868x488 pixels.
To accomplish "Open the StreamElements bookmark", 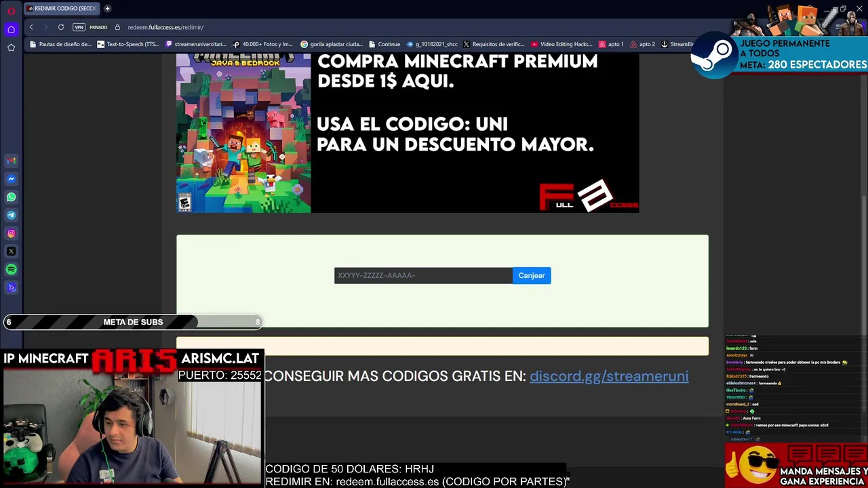I will (677, 44).
